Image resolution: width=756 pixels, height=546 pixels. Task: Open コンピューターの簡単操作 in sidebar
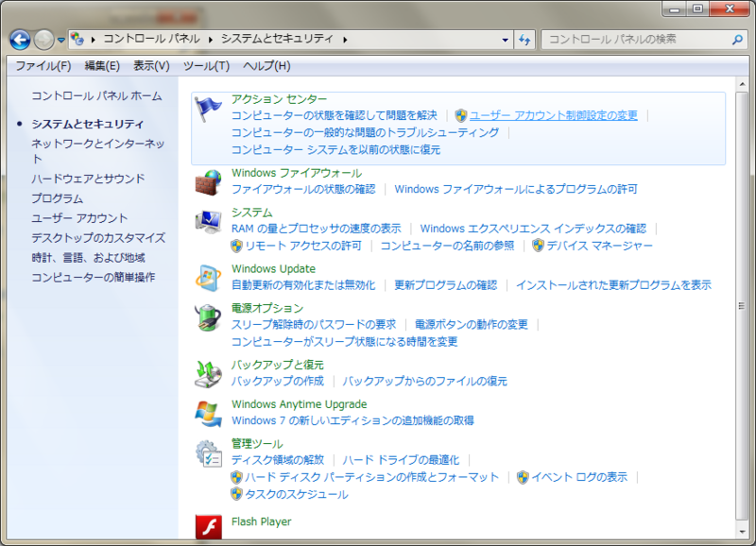click(x=94, y=278)
